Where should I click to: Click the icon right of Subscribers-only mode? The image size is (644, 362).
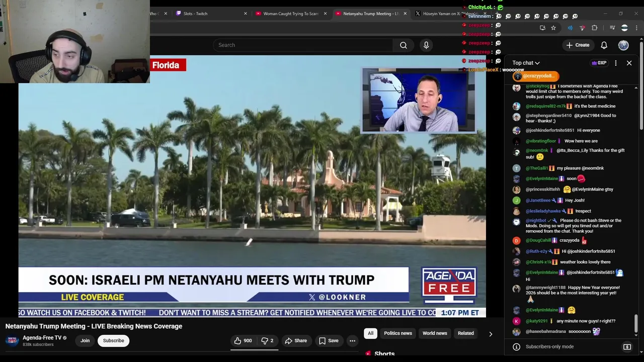pos(627,346)
